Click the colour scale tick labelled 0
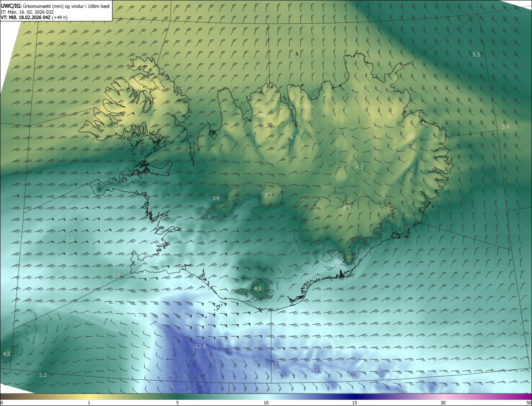 pyautogui.click(x=2, y=403)
